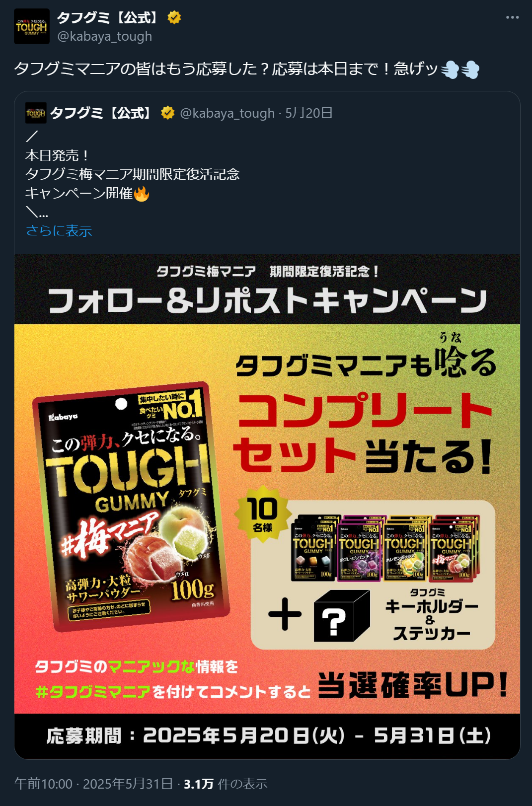Click the 応募期間 date banner in image
Viewport: 532px width, 806px height.
[267, 736]
